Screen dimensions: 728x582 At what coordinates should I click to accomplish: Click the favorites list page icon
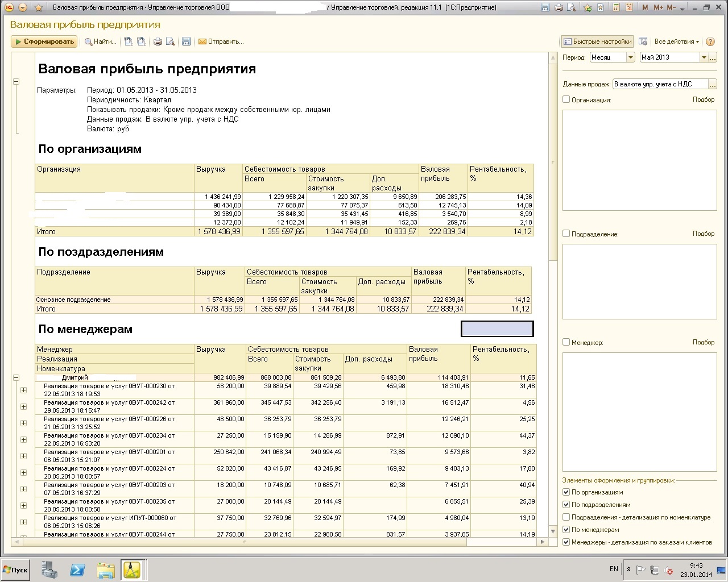click(x=600, y=7)
